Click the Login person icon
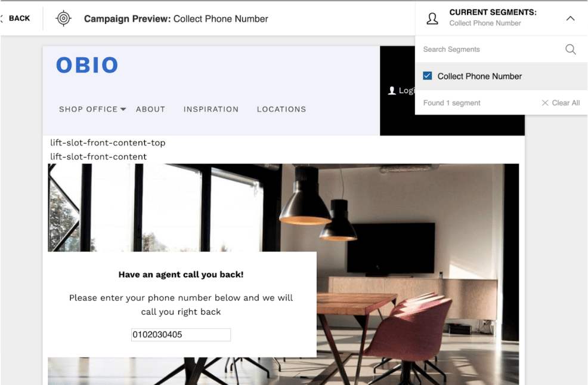Viewport: 588px width, 385px height. (392, 91)
